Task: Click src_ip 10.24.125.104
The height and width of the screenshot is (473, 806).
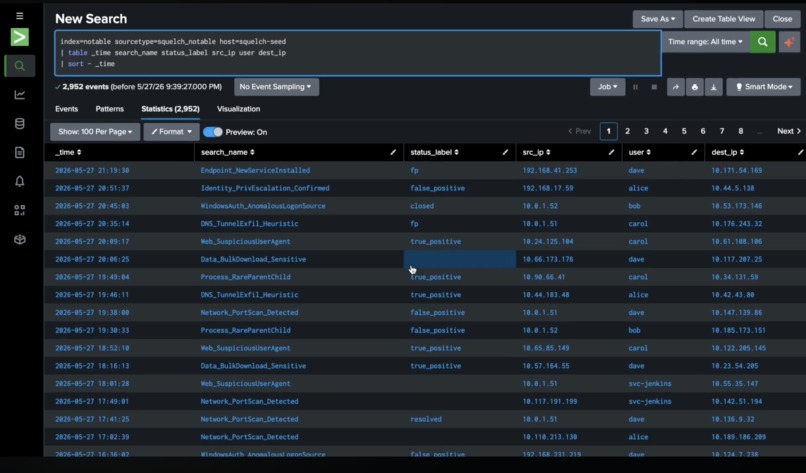Action: (x=547, y=241)
